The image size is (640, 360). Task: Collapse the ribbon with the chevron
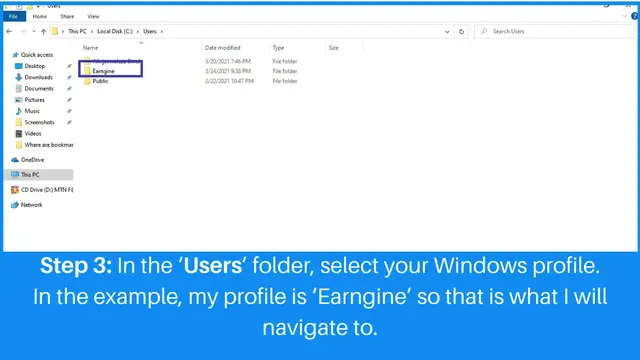pyautogui.click(x=624, y=16)
